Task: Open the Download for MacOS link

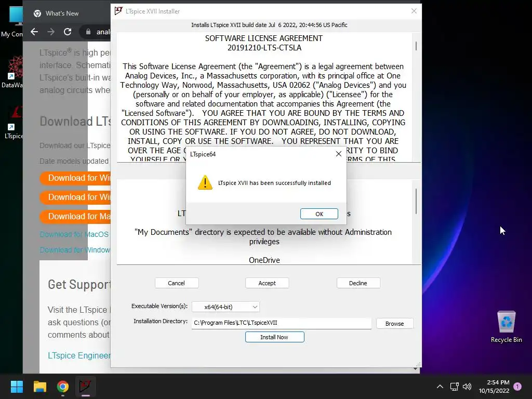Action: [x=75, y=234]
